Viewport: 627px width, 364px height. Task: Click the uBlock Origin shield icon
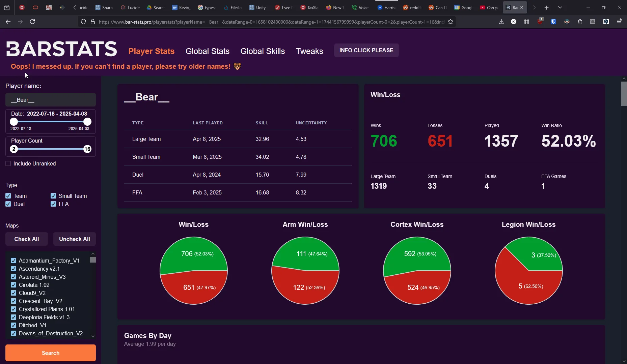[x=540, y=22]
